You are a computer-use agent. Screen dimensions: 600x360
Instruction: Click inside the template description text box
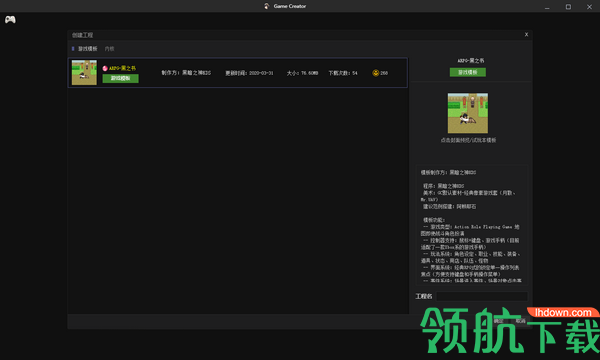[x=472, y=225]
